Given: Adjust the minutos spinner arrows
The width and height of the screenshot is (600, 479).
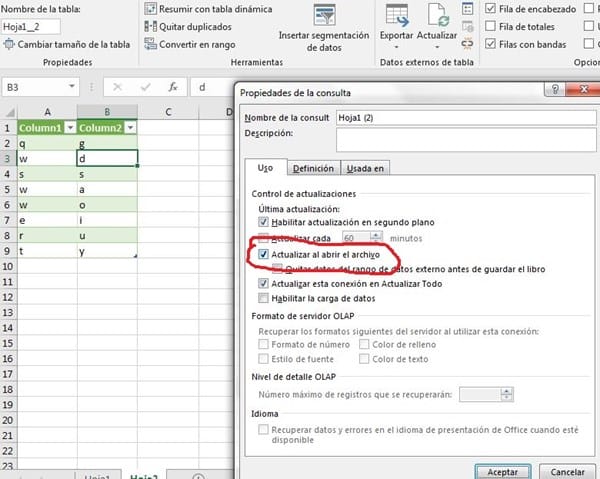Looking at the screenshot, I should click(377, 238).
